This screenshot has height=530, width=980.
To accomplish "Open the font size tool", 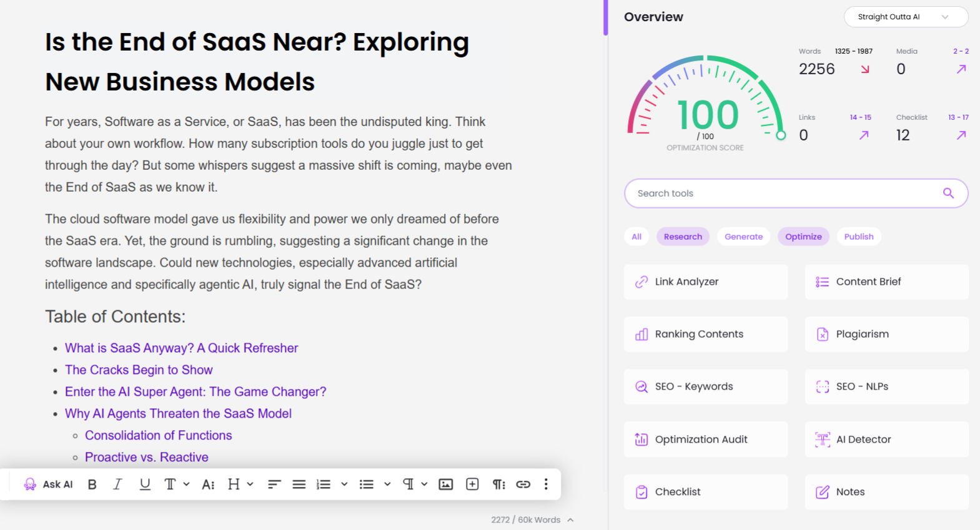I will pyautogui.click(x=209, y=484).
